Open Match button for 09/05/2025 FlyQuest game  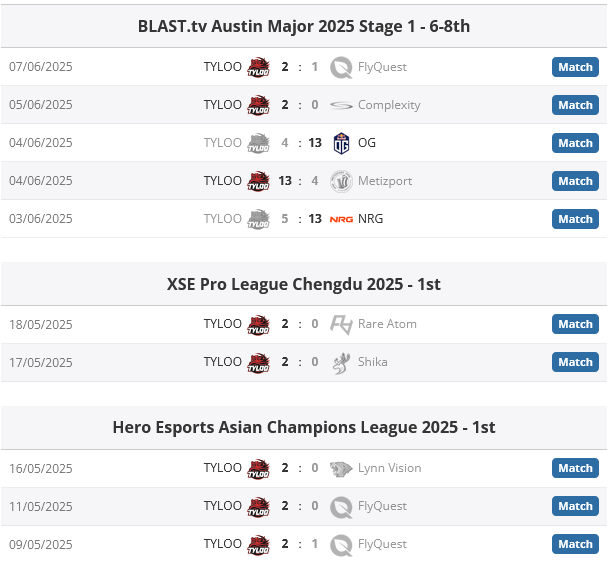tap(575, 545)
